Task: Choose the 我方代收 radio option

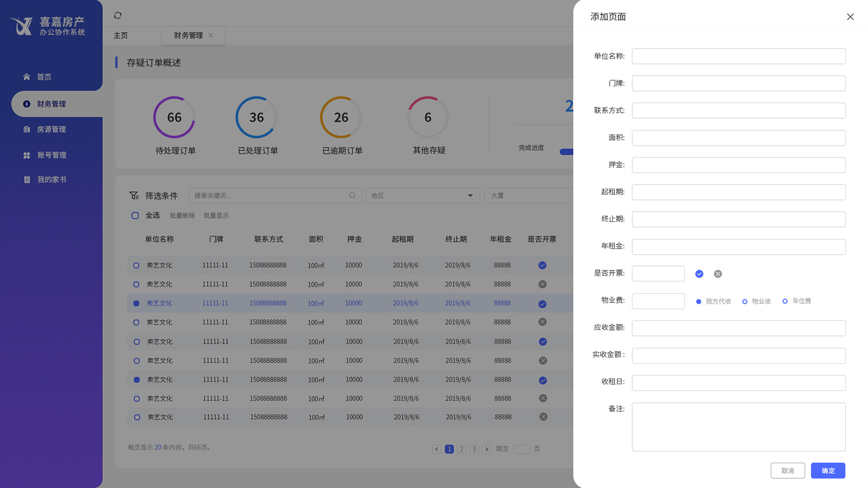Action: click(698, 302)
